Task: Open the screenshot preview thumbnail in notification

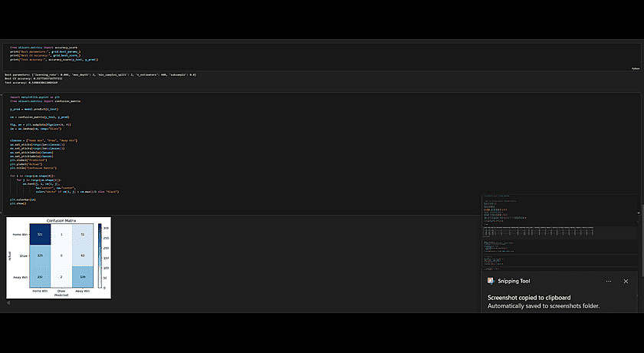Action: click(560, 233)
